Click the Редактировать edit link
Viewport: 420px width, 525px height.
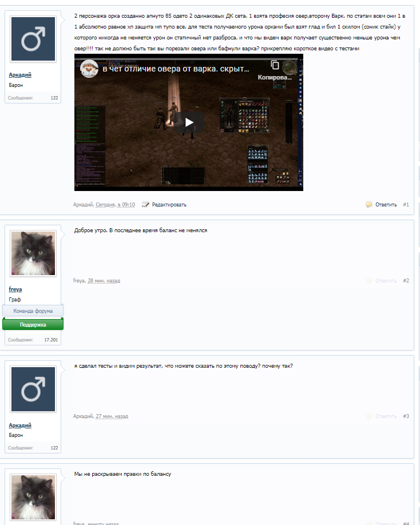(x=169, y=205)
